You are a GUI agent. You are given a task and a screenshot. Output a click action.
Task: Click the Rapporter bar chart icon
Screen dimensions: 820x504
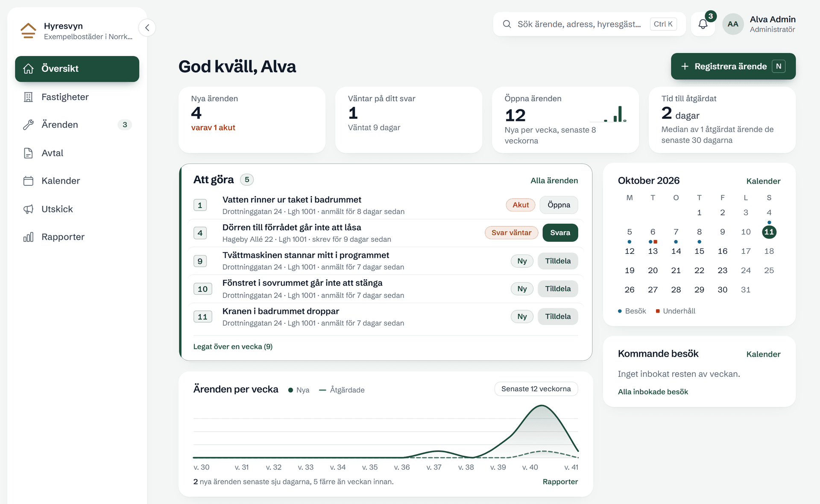pyautogui.click(x=28, y=237)
